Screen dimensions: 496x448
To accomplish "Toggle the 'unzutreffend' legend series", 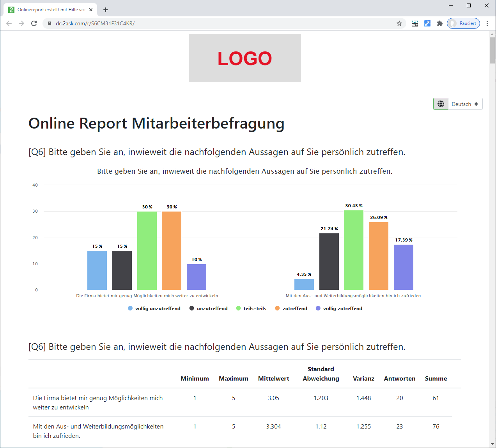I will coord(209,309).
